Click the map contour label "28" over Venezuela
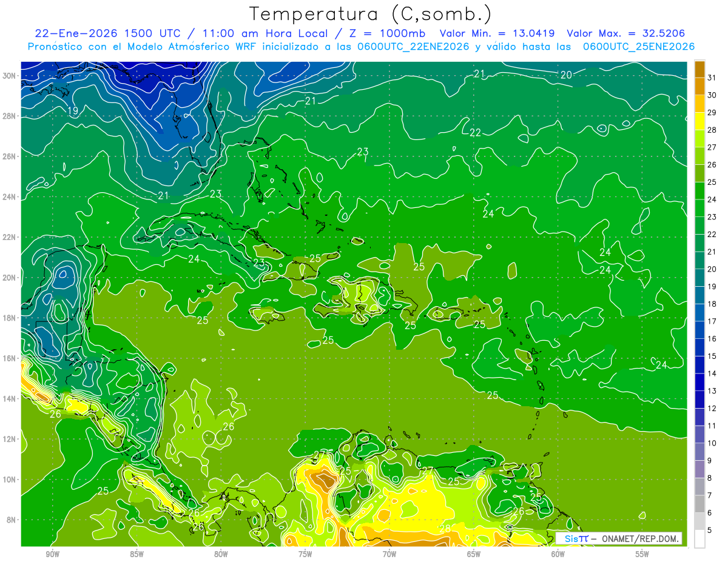The image size is (728, 562). 445,529
